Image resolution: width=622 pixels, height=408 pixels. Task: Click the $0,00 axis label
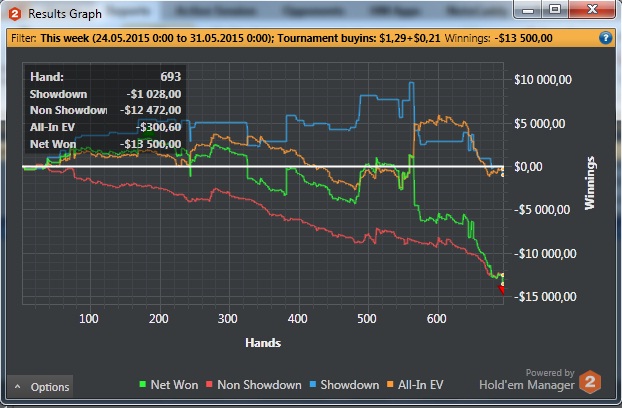click(528, 167)
